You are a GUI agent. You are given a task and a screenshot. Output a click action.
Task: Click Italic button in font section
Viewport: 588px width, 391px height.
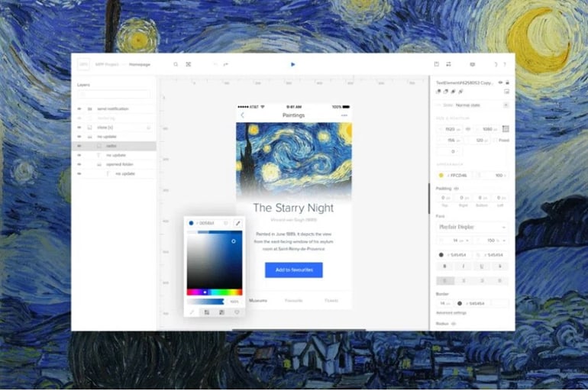click(464, 267)
